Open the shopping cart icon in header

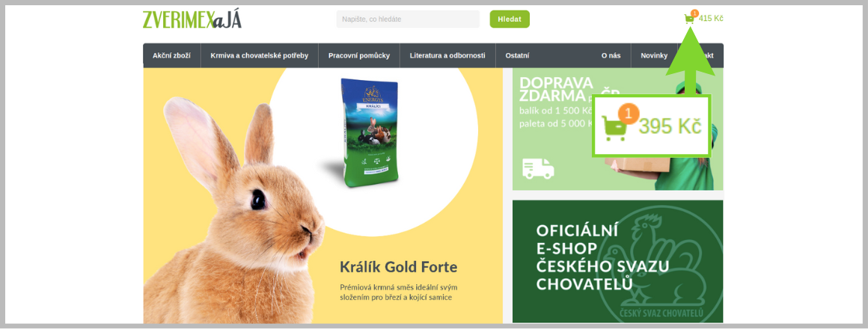[x=689, y=19]
